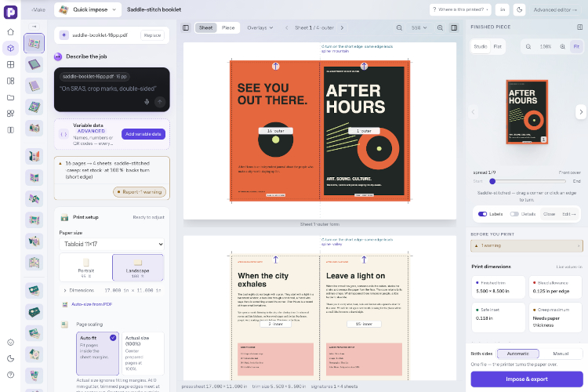The image size is (588, 392).
Task: Select Actual size (100%) page scaling
Action: pyautogui.click(x=143, y=354)
